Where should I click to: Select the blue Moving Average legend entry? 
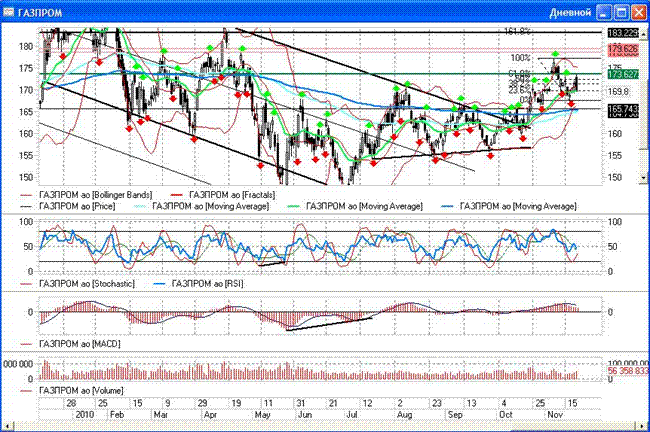click(x=509, y=206)
